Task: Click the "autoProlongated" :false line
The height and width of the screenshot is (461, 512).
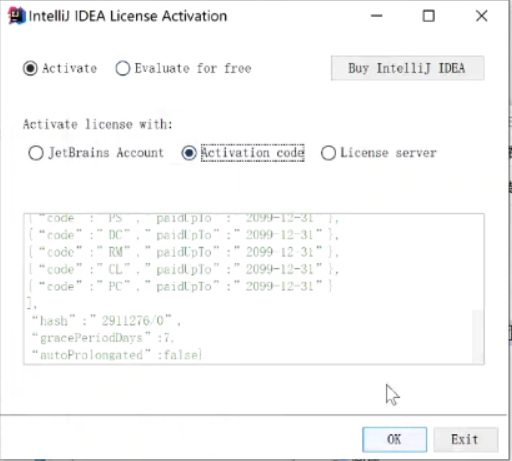Action: click(x=117, y=355)
